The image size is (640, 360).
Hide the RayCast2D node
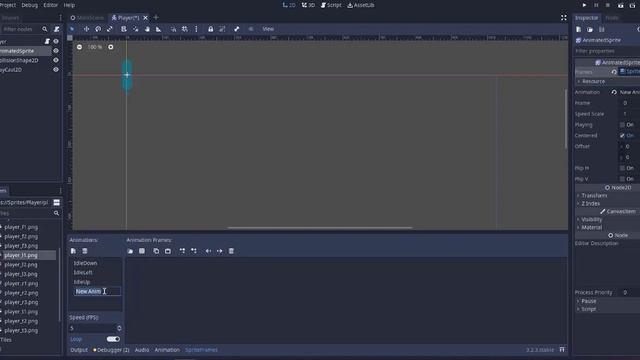[56, 70]
